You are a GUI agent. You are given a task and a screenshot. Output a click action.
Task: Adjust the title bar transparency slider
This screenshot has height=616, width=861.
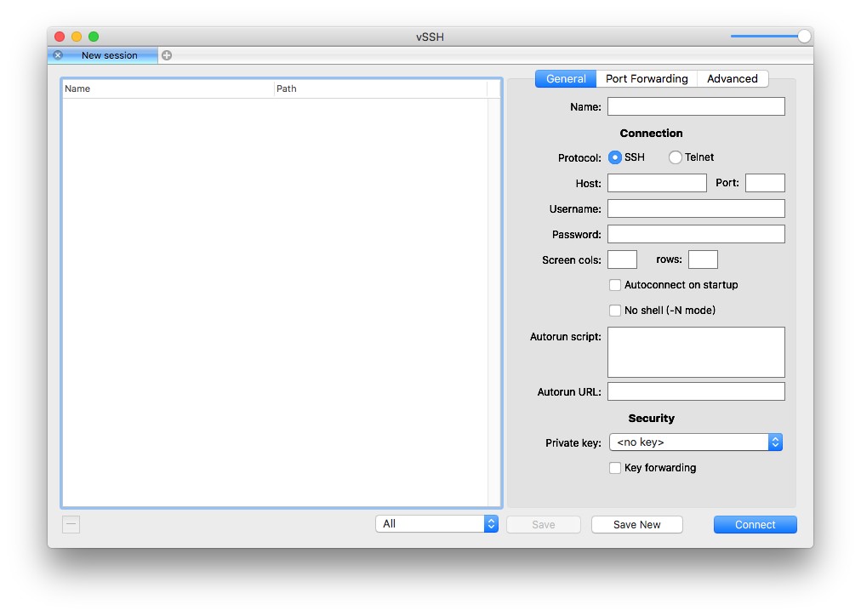(805, 37)
